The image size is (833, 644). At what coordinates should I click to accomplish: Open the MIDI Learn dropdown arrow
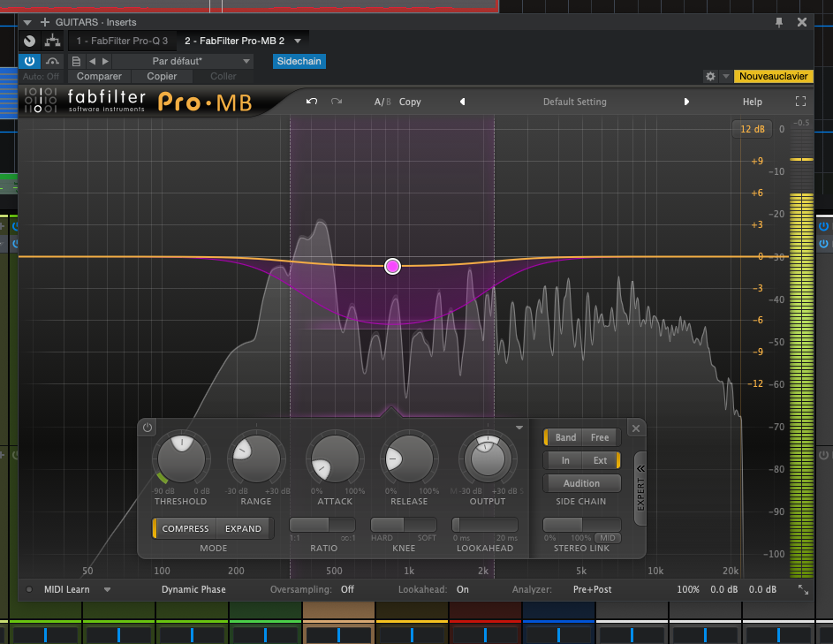[x=107, y=589]
